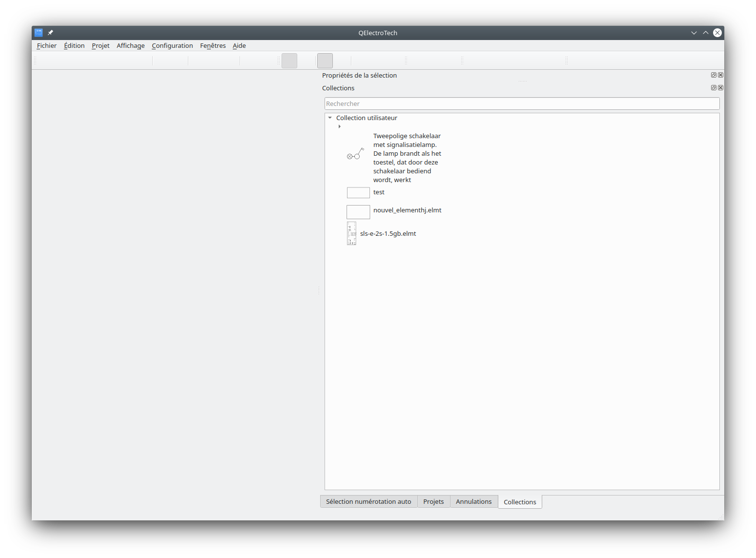Select the sls-e-2s-1.5gb.elmt element thumbnail
The image size is (756, 558).
tap(351, 233)
